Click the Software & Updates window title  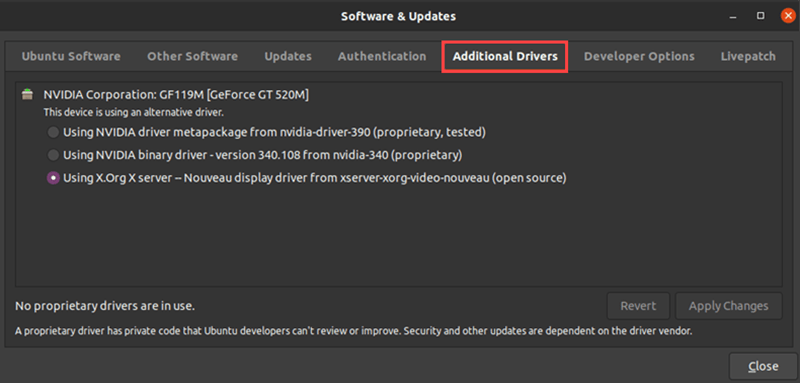[x=398, y=16]
